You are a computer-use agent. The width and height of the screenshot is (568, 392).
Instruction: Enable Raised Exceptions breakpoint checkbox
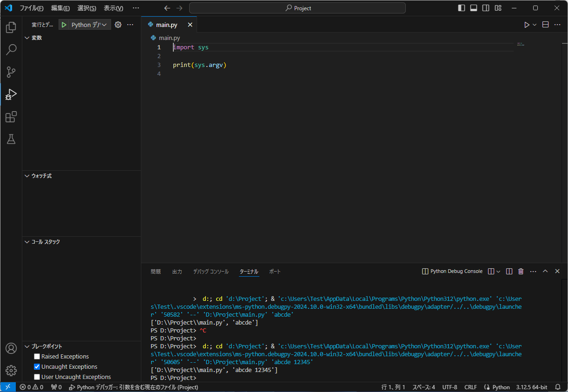click(x=37, y=356)
